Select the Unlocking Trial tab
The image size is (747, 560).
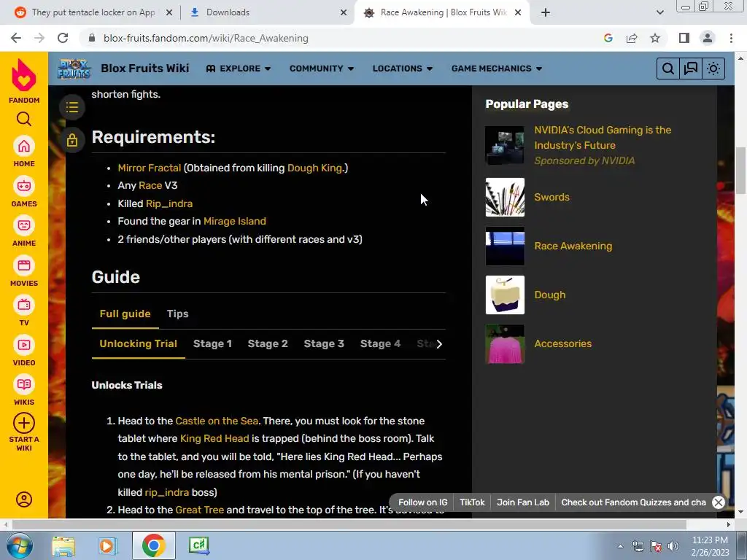coord(138,344)
